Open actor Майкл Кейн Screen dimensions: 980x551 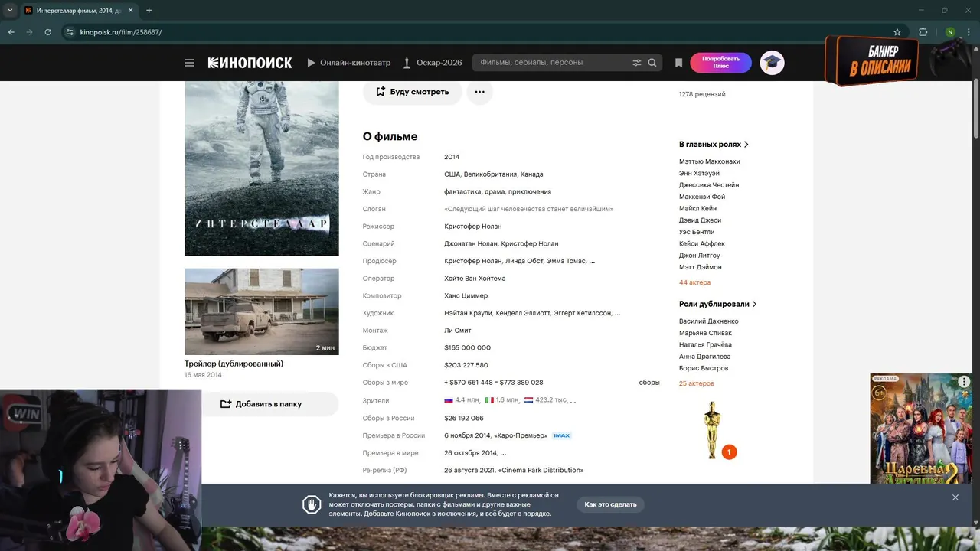[x=698, y=208]
